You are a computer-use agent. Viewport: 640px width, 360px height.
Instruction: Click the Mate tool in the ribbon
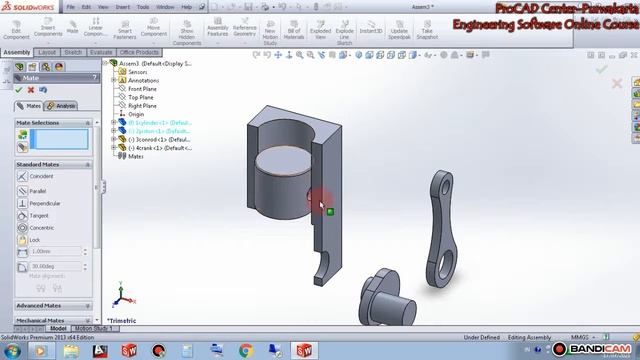pyautogui.click(x=72, y=27)
